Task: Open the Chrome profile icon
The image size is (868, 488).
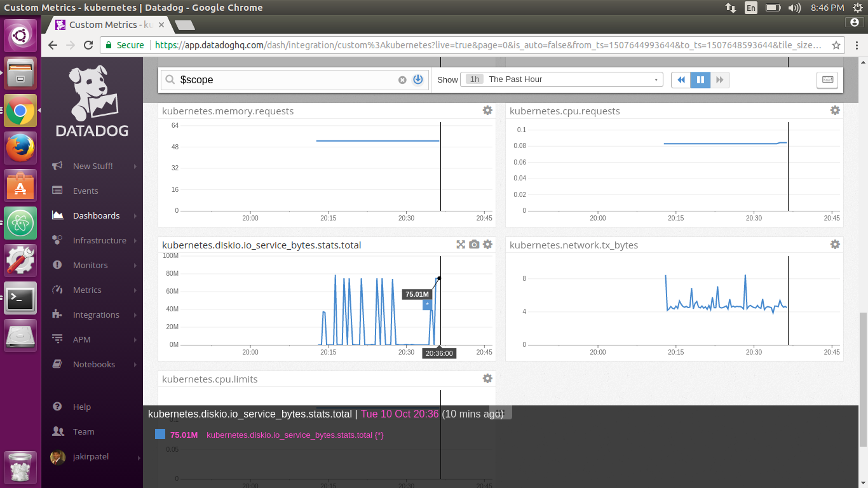Action: [x=854, y=22]
